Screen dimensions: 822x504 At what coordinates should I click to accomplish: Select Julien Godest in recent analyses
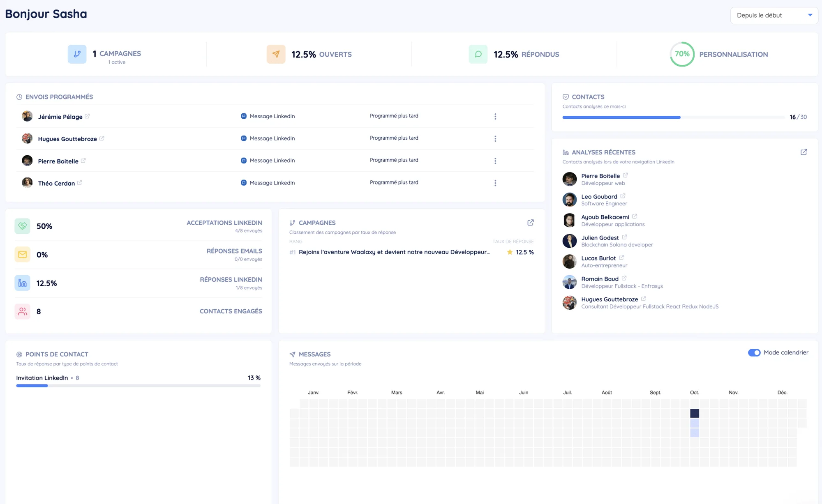[x=600, y=238]
